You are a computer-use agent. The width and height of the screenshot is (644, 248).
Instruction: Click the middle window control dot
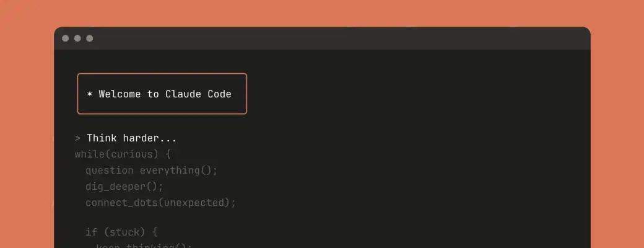(x=77, y=38)
